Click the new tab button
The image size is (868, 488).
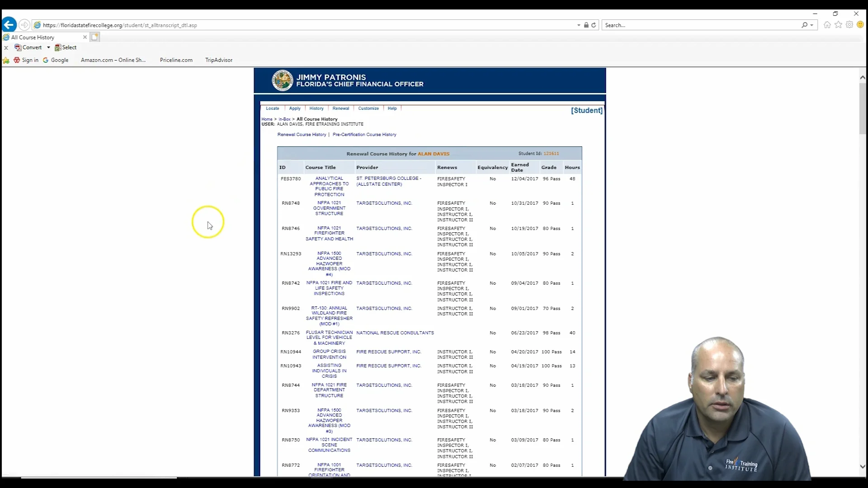coord(94,37)
